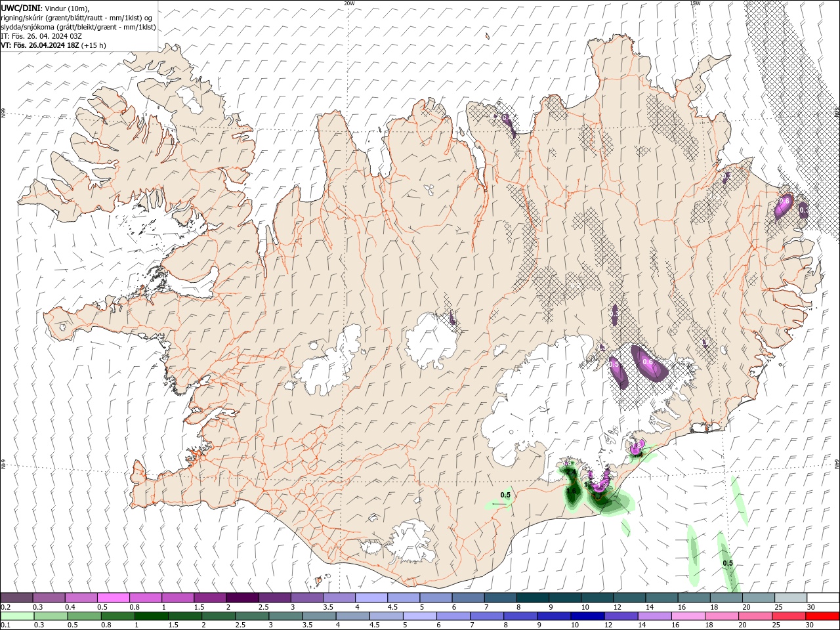The width and height of the screenshot is (840, 630).
Task: Pick the dusky purple snow swatch between 0.2 and 0.3
Action: (x=16, y=597)
